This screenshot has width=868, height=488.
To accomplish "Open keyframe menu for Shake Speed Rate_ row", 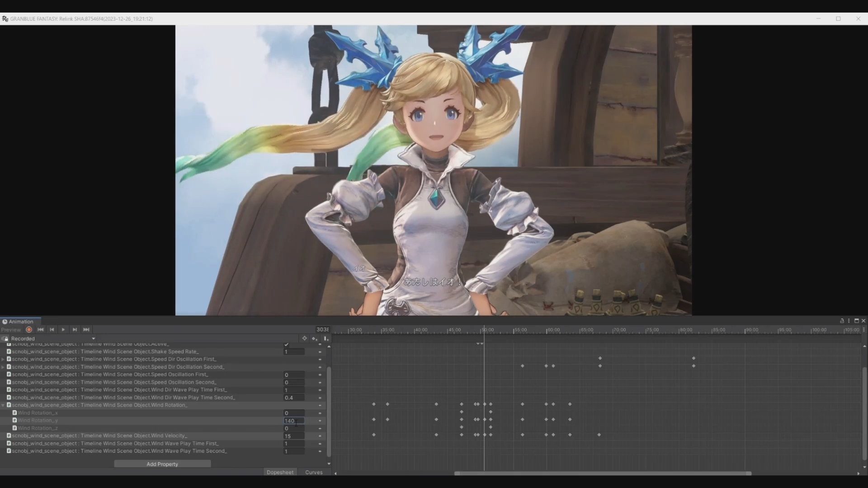I will [320, 352].
